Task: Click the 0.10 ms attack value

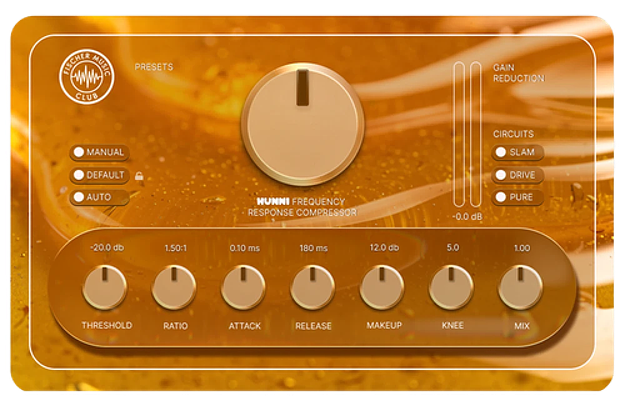Action: click(x=245, y=248)
